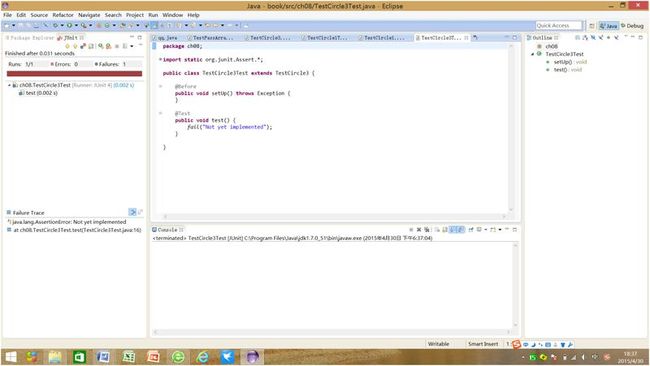
Task: Open the Window menu
Action: pos(172,15)
